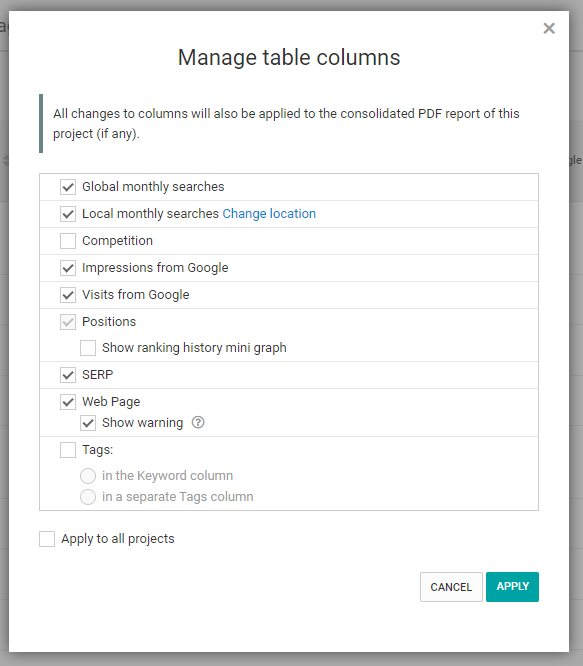Click the Manage table columns title
This screenshot has width=583, height=666.
[289, 57]
